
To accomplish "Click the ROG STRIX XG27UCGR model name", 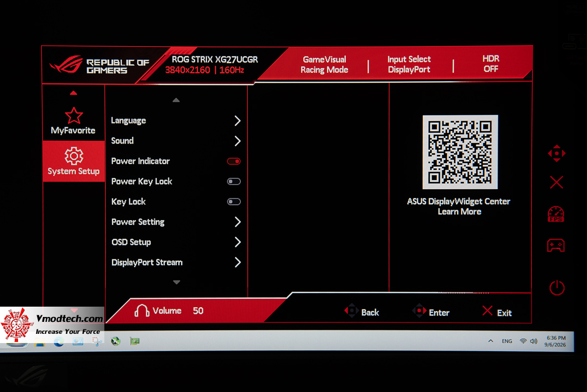I will (215, 59).
